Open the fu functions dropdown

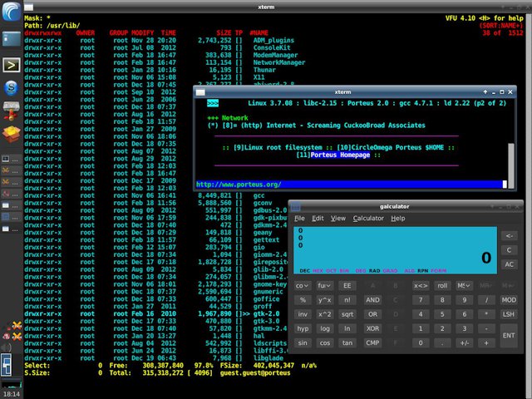click(x=325, y=286)
